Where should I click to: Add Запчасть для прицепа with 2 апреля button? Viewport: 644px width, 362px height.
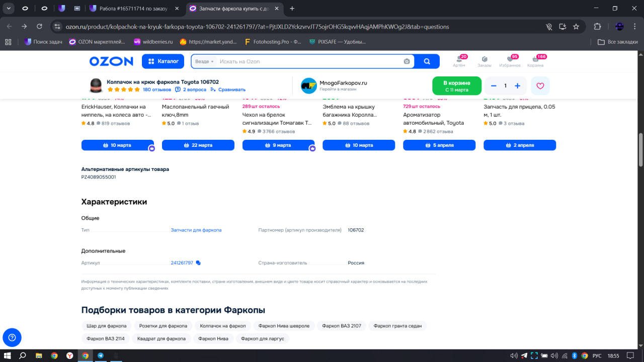(520, 145)
